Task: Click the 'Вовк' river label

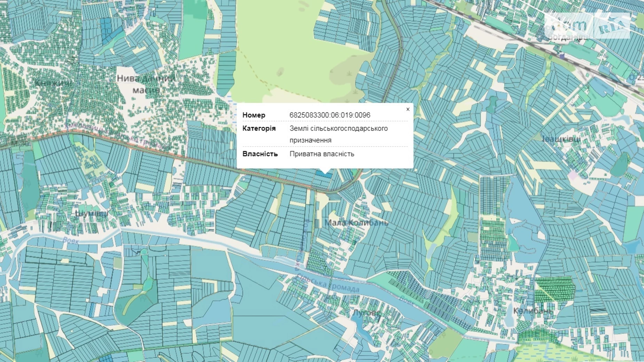Action: [x=71, y=240]
